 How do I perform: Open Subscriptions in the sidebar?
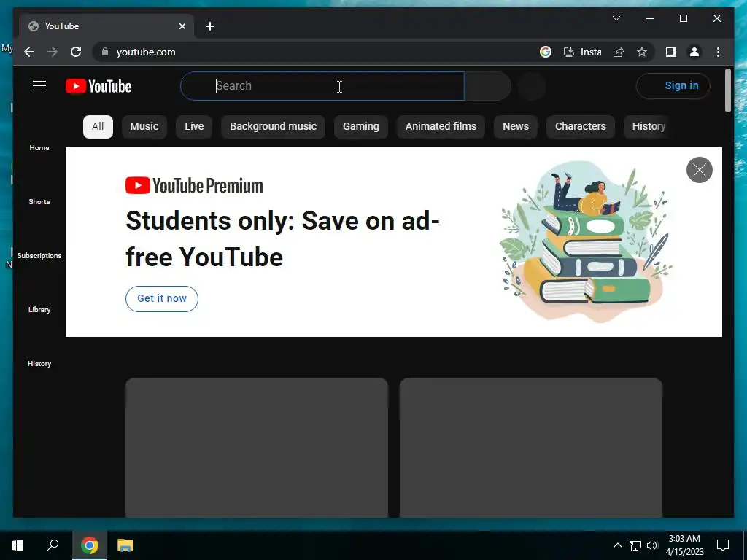(39, 256)
